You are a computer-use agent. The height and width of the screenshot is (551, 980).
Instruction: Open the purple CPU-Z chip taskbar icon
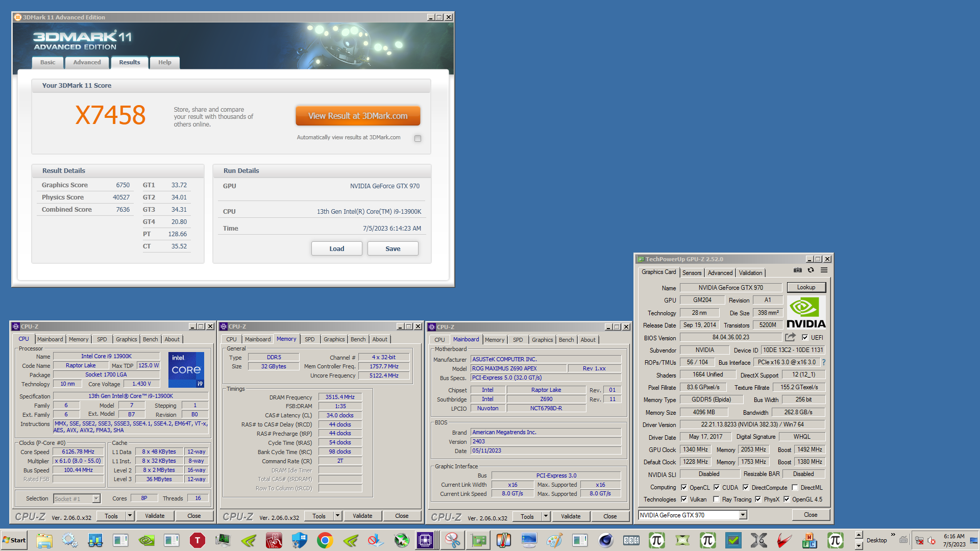point(425,540)
